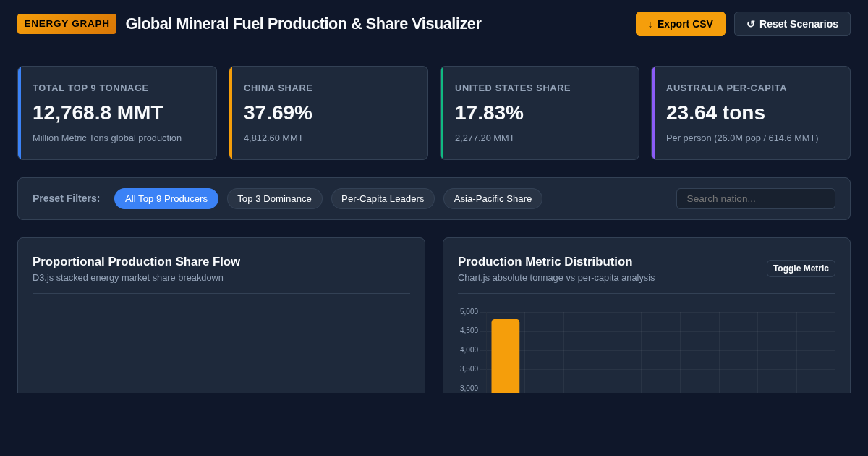This screenshot has width=868, height=456.
Task: Click the Export CSV button
Action: [681, 24]
